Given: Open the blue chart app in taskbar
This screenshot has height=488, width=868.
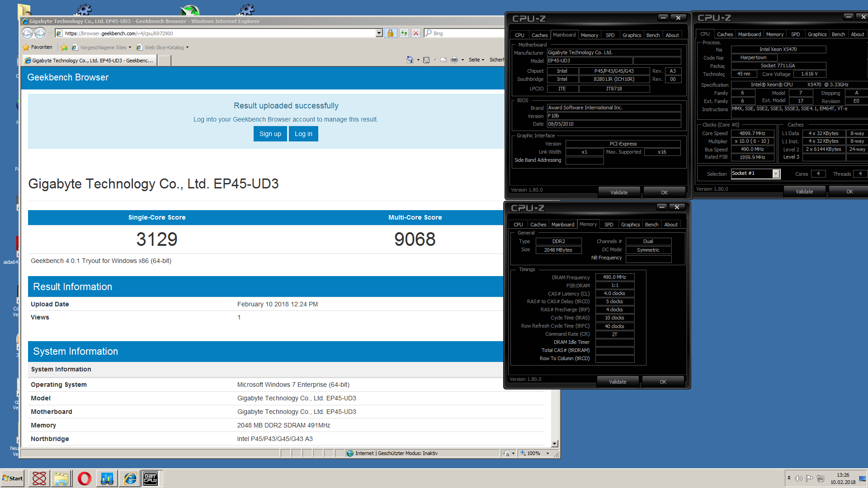Looking at the screenshot, I should pyautogui.click(x=107, y=479).
